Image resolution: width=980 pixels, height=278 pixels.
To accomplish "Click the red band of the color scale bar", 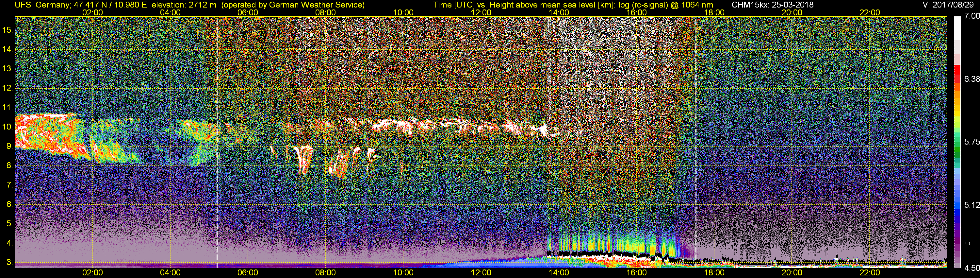I will (957, 74).
